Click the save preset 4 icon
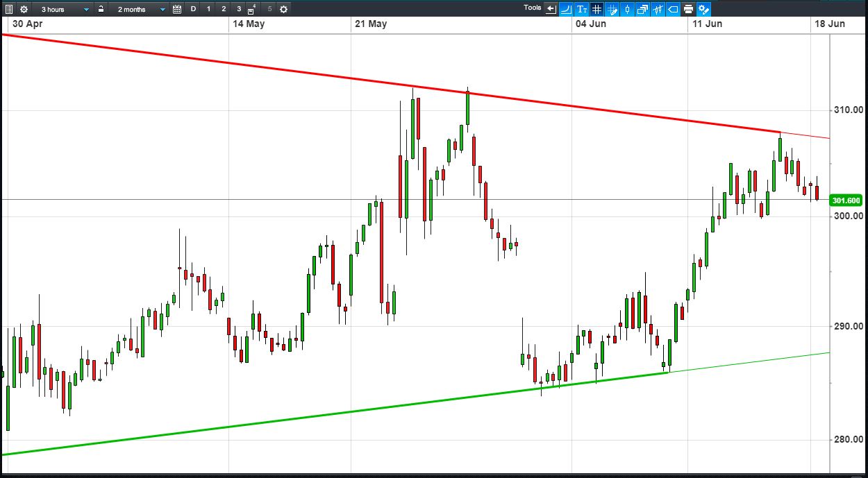This screenshot has height=478, width=868. (x=253, y=9)
